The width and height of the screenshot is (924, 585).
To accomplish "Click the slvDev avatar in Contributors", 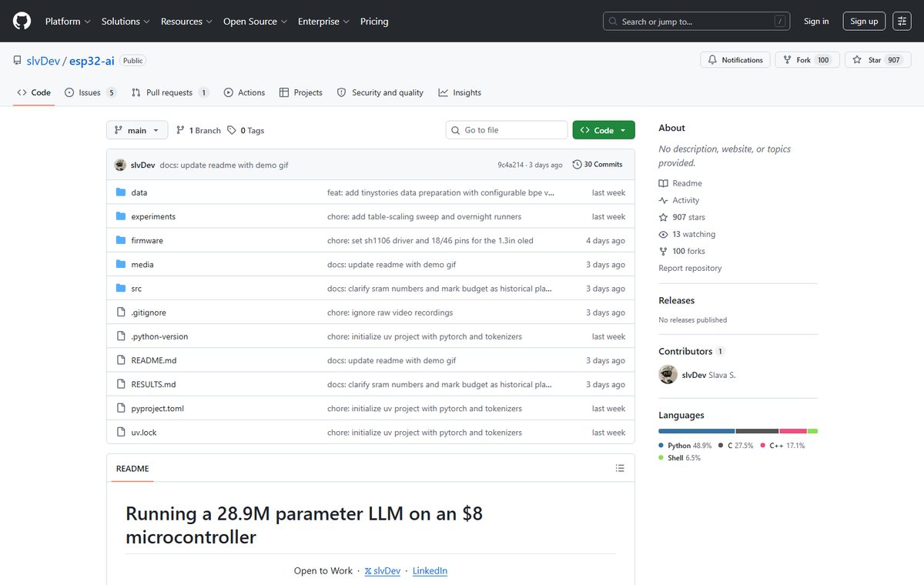I will point(668,375).
